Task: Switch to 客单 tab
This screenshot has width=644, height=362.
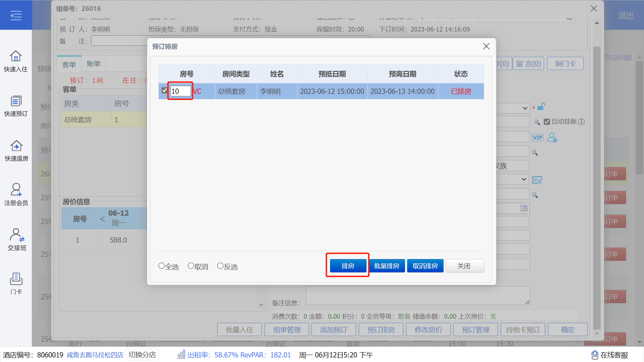Action: [x=69, y=64]
